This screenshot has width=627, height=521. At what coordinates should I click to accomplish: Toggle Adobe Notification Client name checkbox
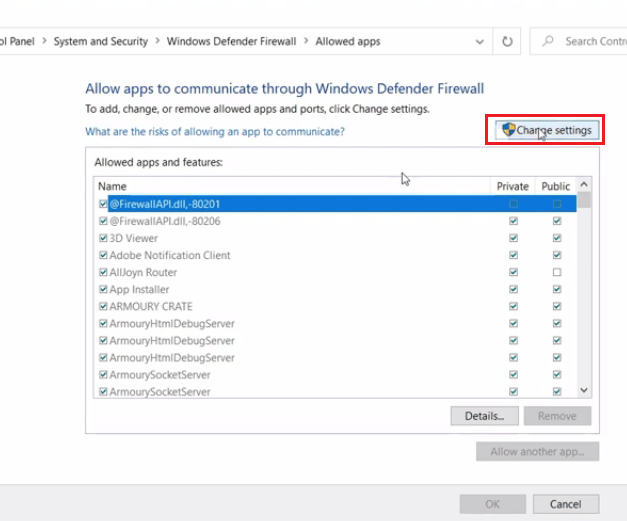click(x=103, y=255)
